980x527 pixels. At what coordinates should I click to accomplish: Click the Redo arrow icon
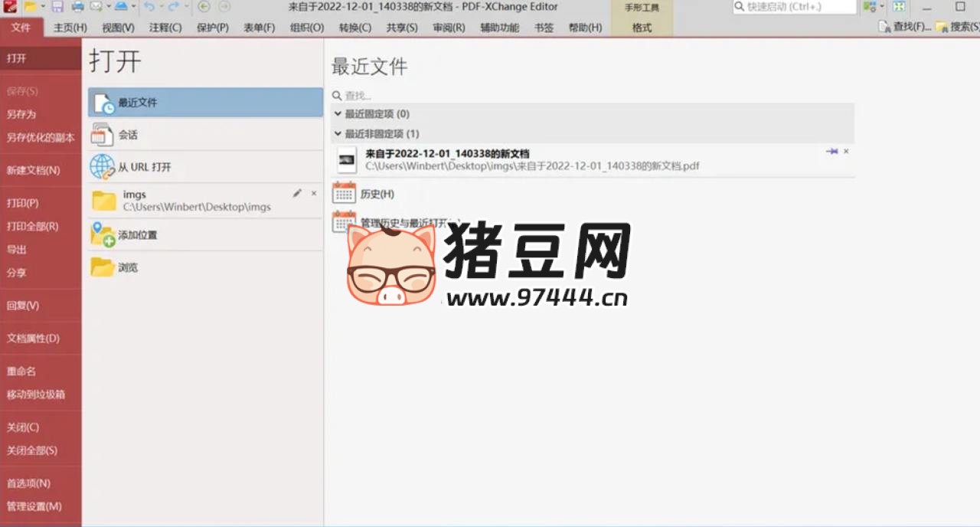[172, 7]
